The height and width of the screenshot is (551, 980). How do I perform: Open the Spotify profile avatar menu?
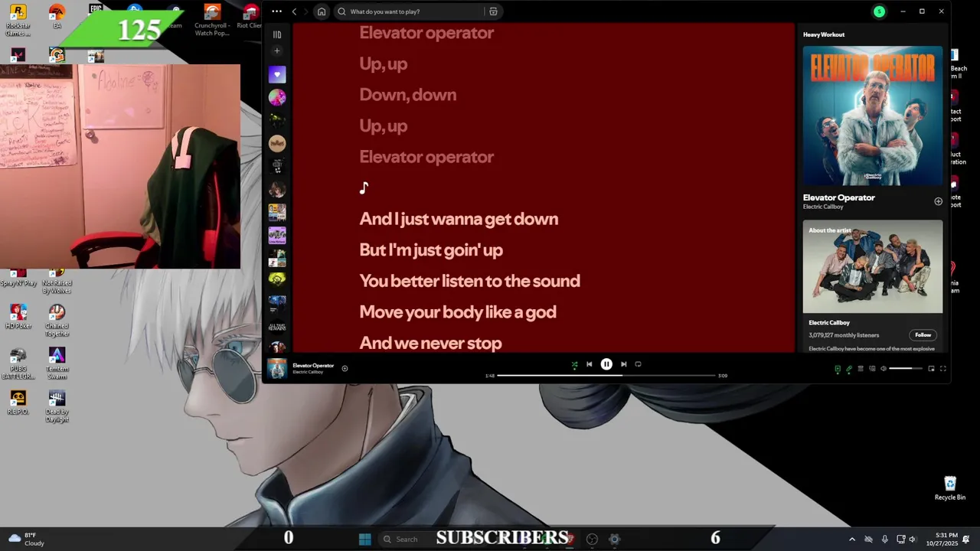click(x=879, y=11)
